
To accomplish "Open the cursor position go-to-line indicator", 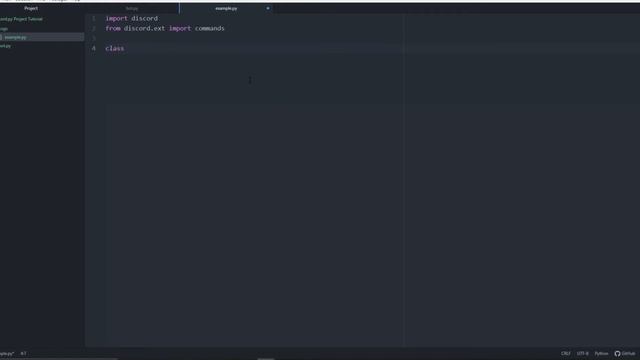I will click(x=24, y=354).
